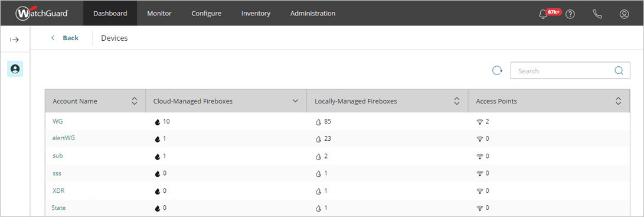The image size is (644, 217).
Task: Click the outlined flame icon in State row
Action: click(x=318, y=208)
